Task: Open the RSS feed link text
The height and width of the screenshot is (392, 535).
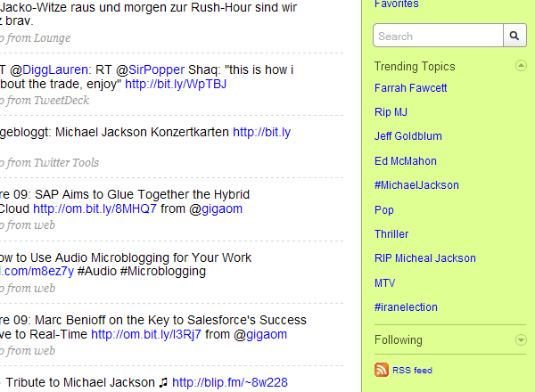Action: coord(412,371)
